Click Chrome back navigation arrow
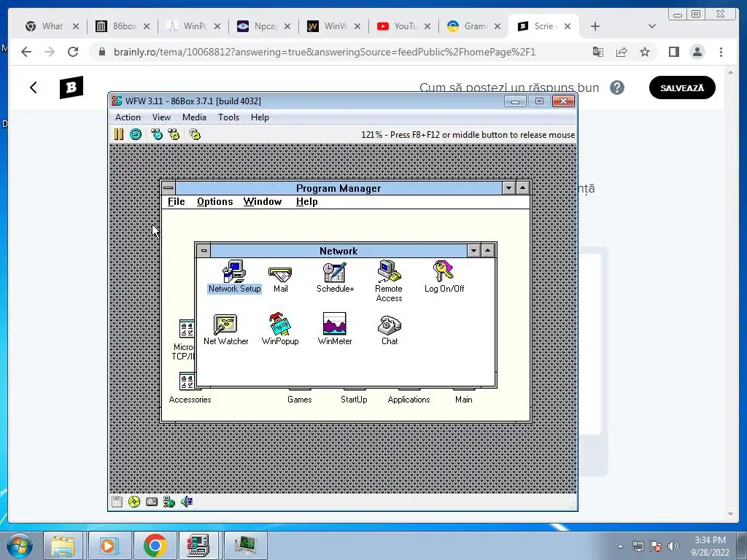 tap(26, 52)
